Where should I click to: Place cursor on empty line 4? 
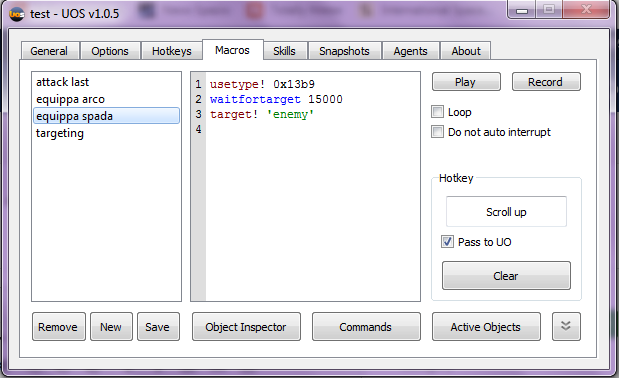[x=312, y=129]
